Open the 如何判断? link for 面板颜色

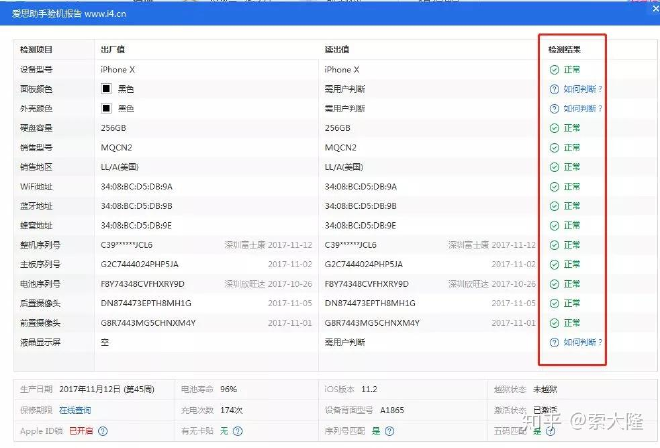[x=583, y=89]
